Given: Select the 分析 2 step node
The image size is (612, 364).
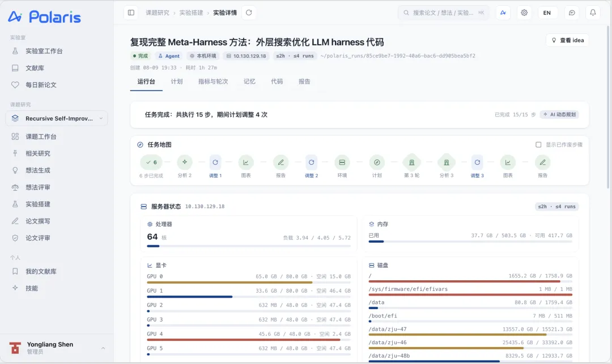Looking at the screenshot, I should (185, 162).
